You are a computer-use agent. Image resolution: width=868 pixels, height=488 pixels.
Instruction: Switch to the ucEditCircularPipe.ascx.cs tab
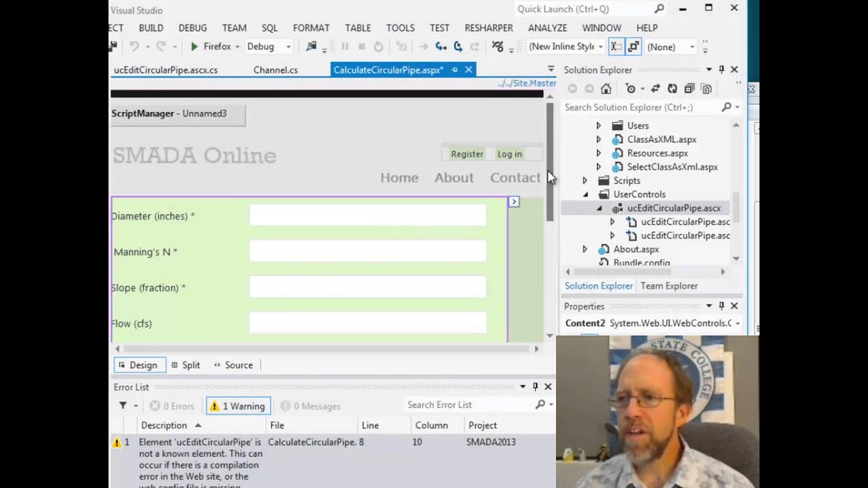(165, 70)
